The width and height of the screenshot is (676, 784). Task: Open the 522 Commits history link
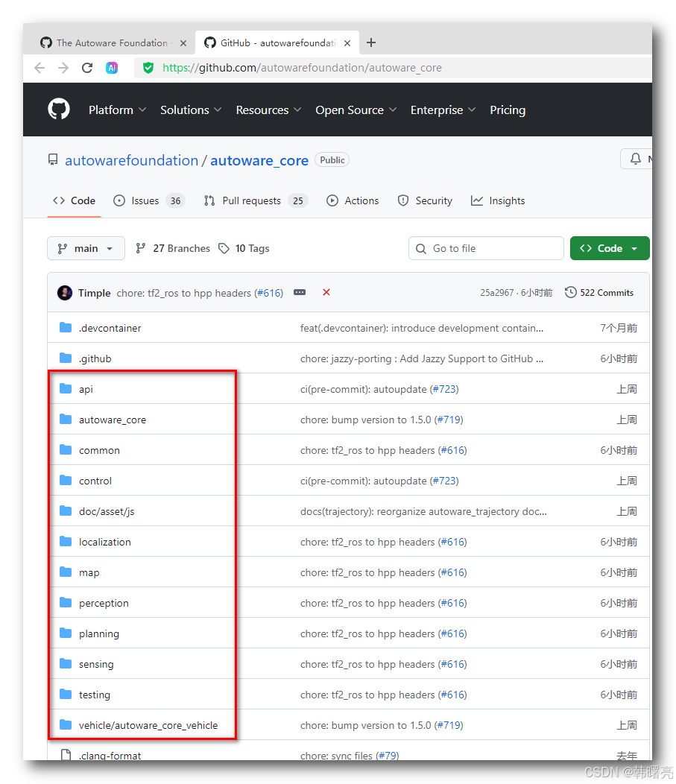point(599,292)
